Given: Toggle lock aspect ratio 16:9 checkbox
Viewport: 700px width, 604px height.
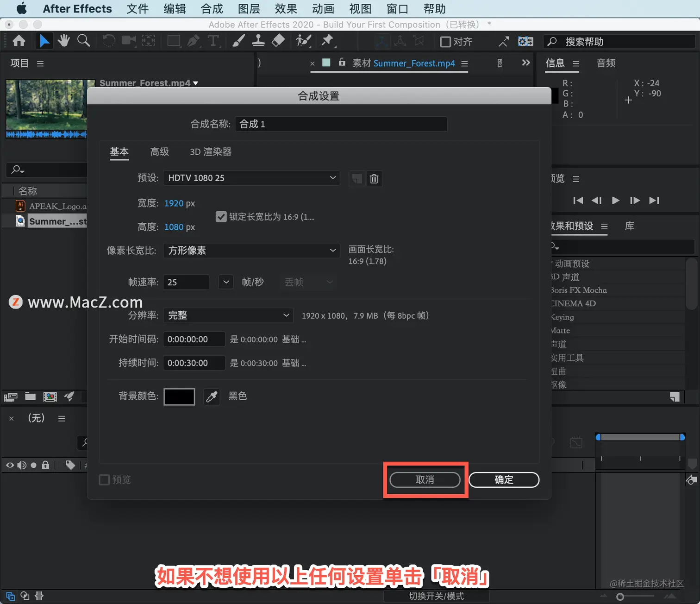Looking at the screenshot, I should 221,216.
